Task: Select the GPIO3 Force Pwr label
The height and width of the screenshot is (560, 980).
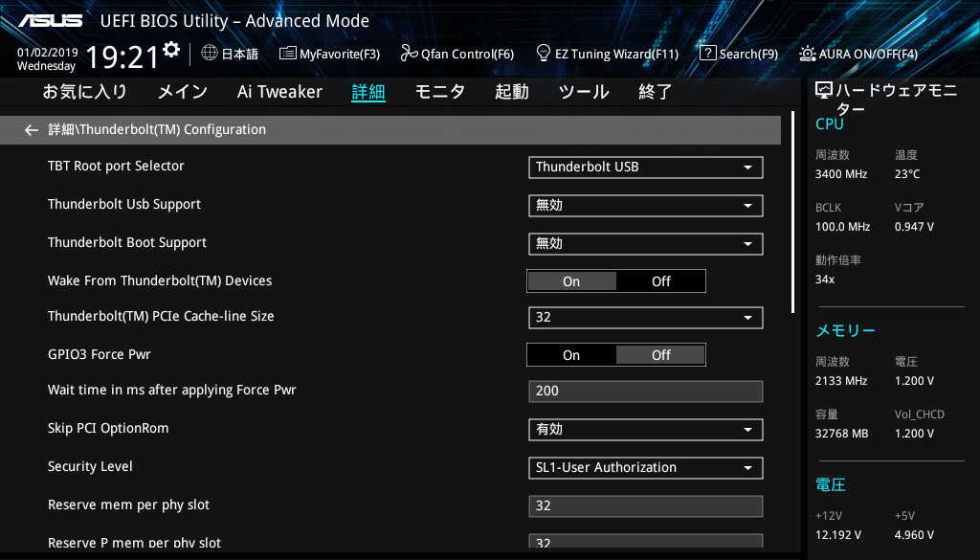Action: [x=100, y=354]
